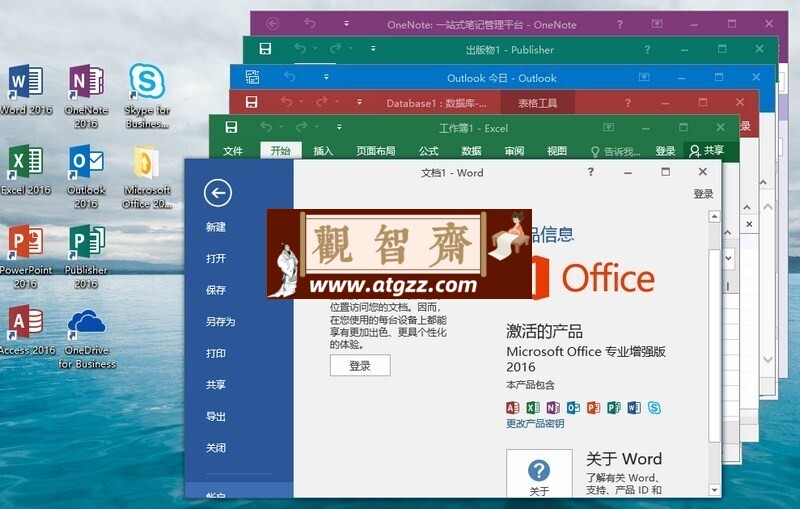Choose Open (打开) in Word backstage

click(x=216, y=259)
